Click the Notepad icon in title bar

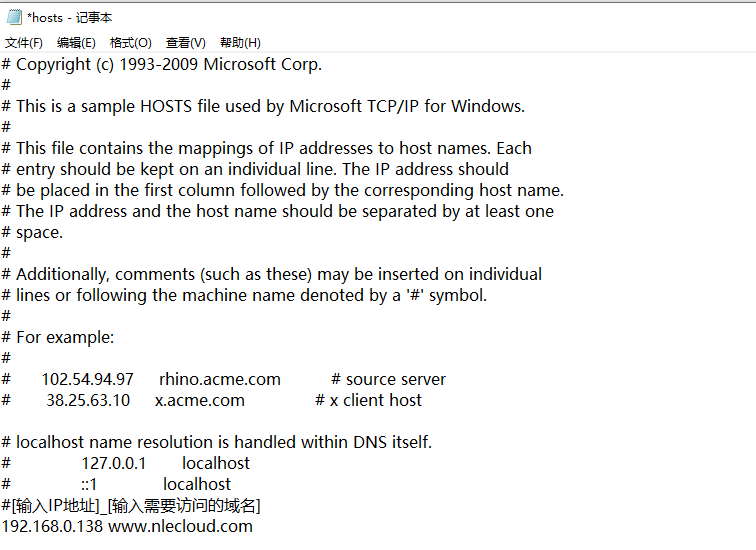click(14, 17)
